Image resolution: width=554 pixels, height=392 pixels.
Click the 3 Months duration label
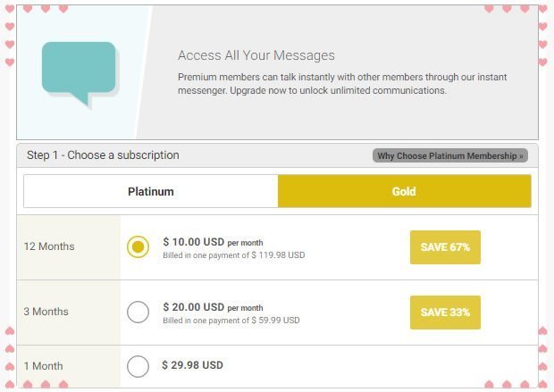point(46,312)
